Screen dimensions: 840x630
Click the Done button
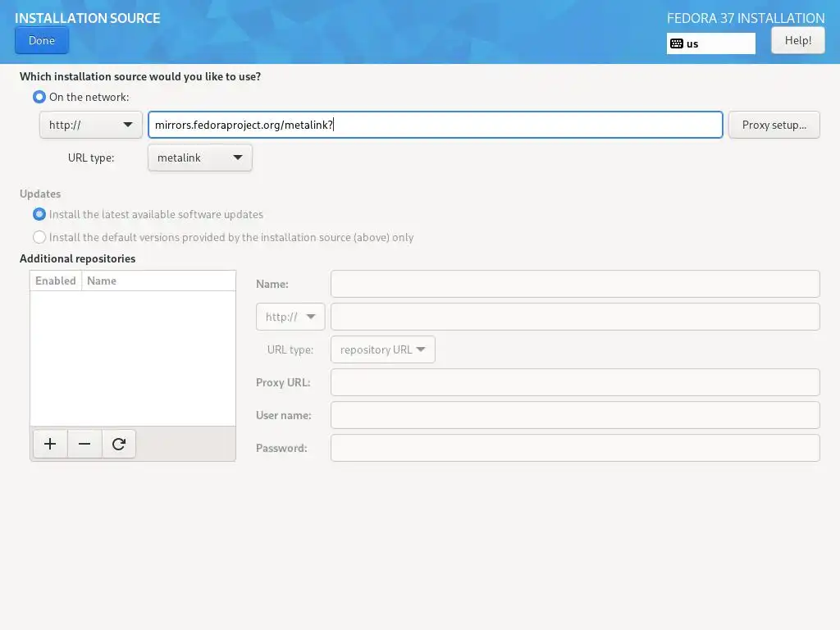click(x=42, y=40)
